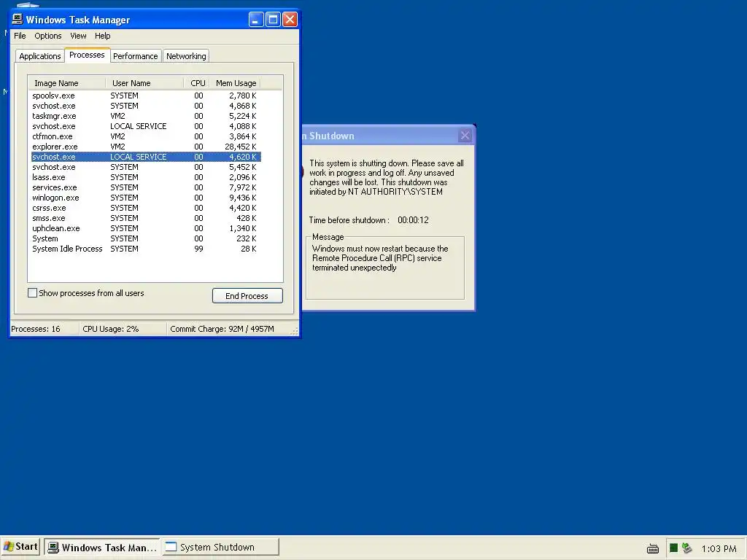Click the RPC service terminated message text
Viewport: 747px width, 560px height.
click(380, 258)
